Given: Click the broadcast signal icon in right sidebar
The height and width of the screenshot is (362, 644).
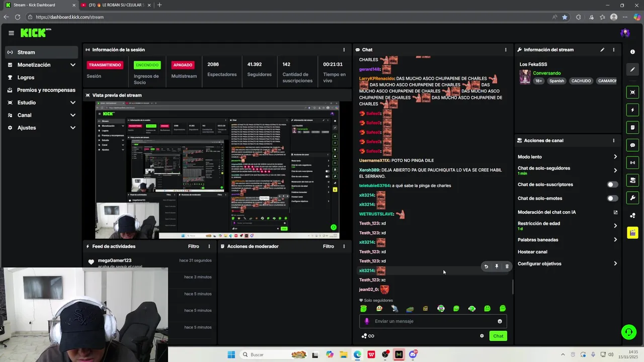Looking at the screenshot, I should (632, 163).
